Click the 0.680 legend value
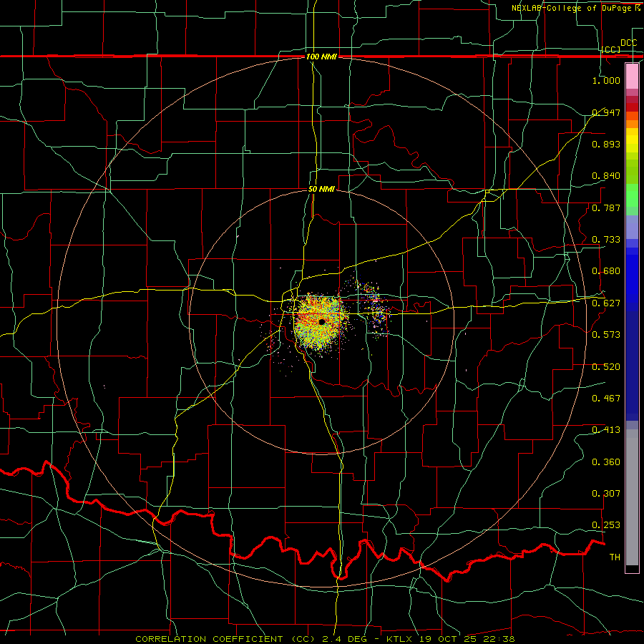Screen dimensions: 644x644 (x=606, y=271)
